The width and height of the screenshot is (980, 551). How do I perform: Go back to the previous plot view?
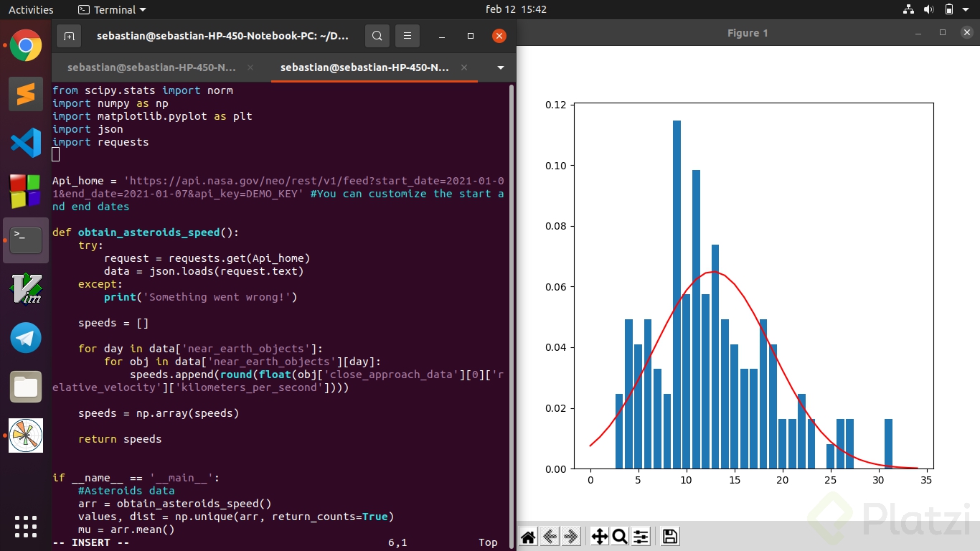tap(550, 536)
